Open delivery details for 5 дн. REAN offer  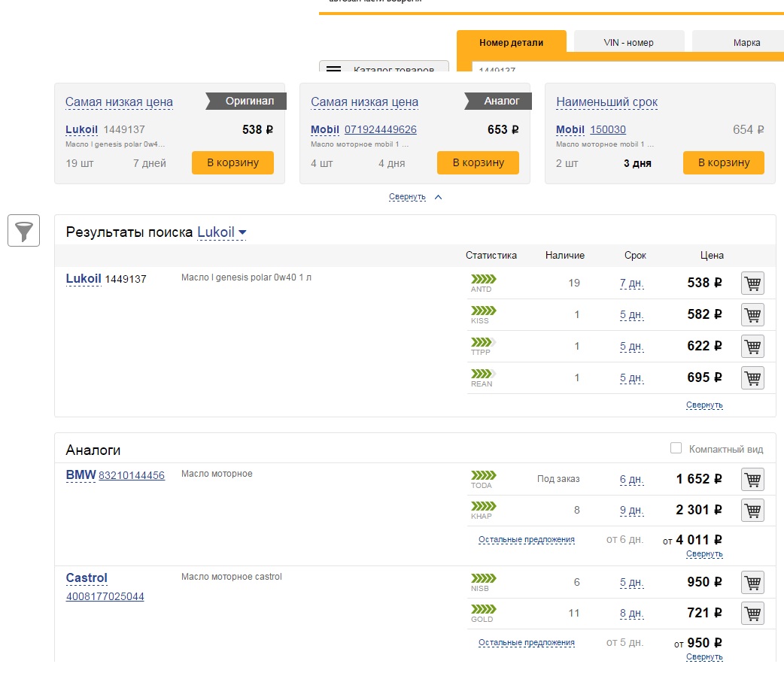[x=631, y=377]
